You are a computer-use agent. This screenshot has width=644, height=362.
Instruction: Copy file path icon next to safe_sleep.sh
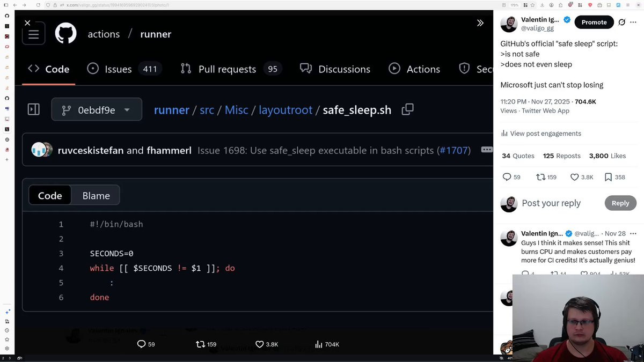pyautogui.click(x=407, y=109)
